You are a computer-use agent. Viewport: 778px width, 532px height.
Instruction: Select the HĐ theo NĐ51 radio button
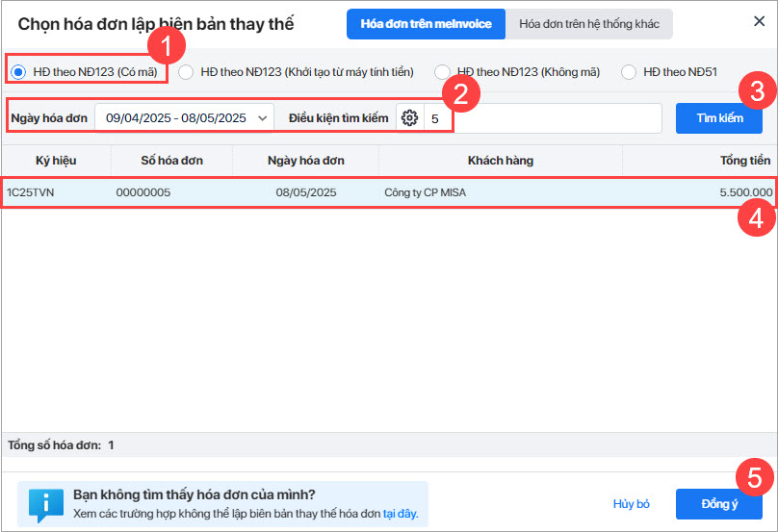(x=628, y=72)
